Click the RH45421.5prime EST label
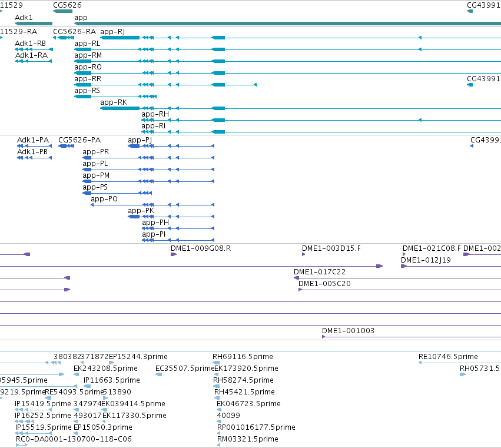The height and width of the screenshot is (448, 501). (245, 392)
